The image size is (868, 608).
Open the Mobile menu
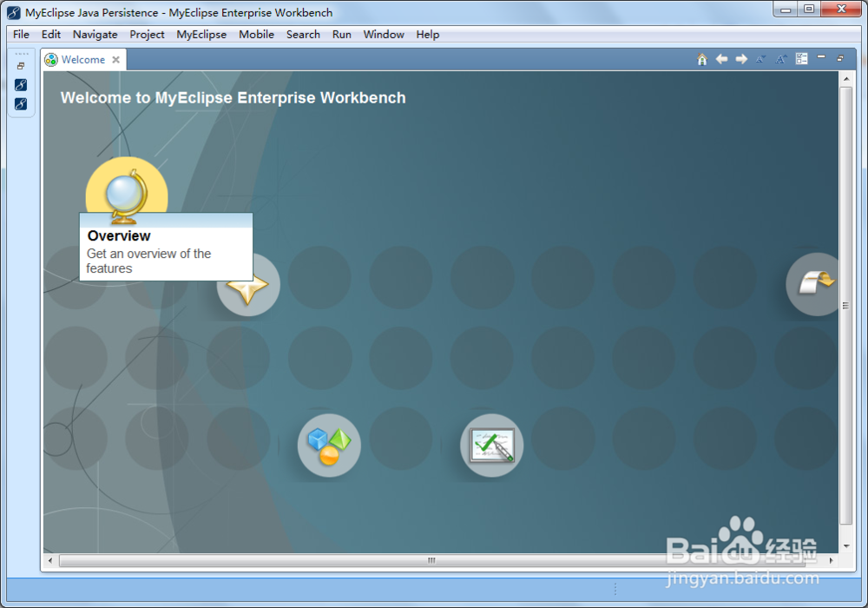pos(256,35)
